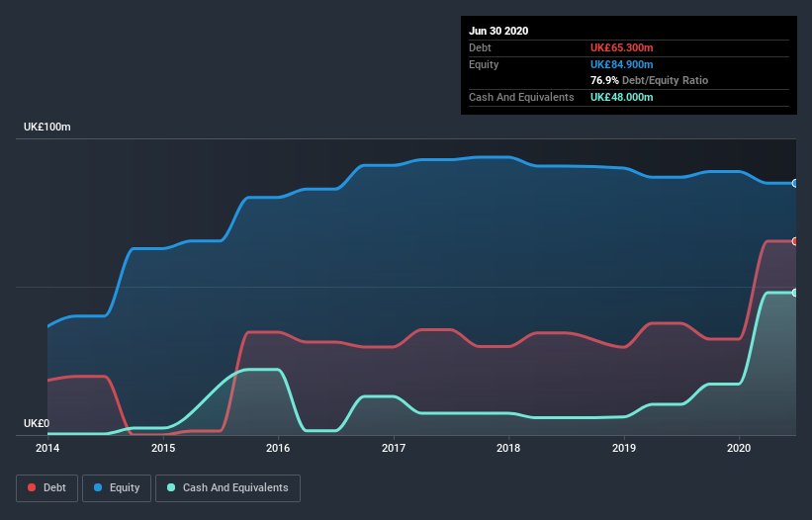Click the 2016 x-axis label
This screenshot has width=812, height=520.
(278, 448)
